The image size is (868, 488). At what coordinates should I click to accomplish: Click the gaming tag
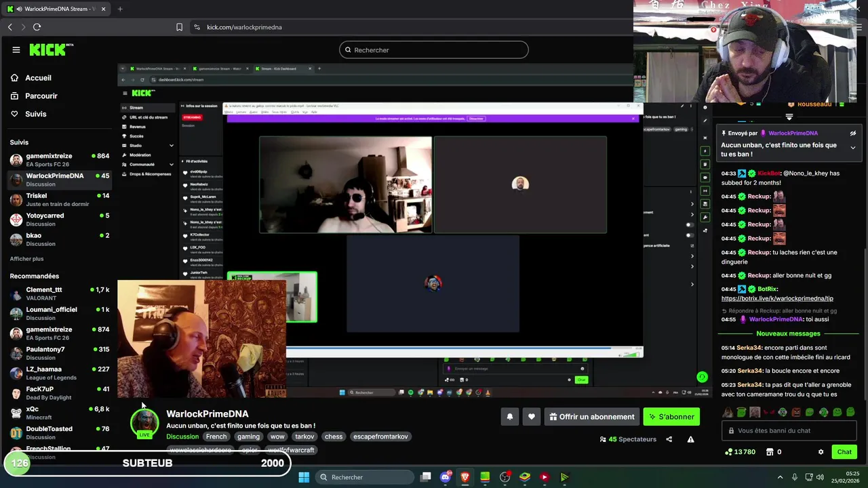(x=248, y=436)
